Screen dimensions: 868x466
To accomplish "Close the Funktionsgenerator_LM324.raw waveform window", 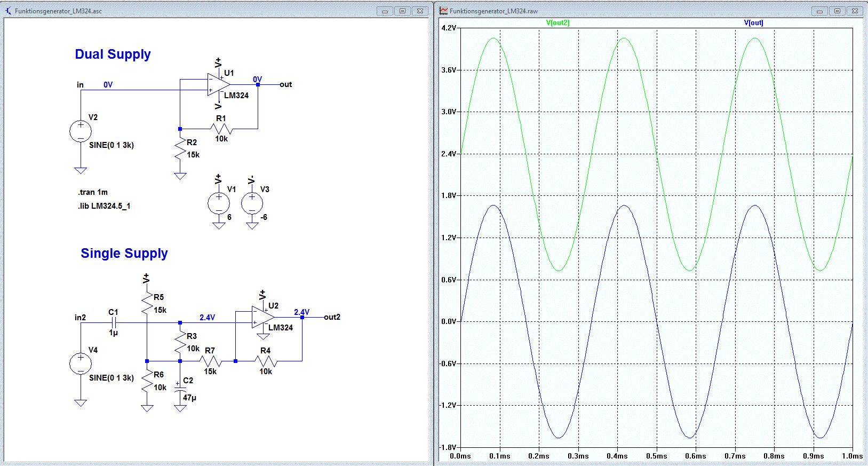I will click(855, 11).
